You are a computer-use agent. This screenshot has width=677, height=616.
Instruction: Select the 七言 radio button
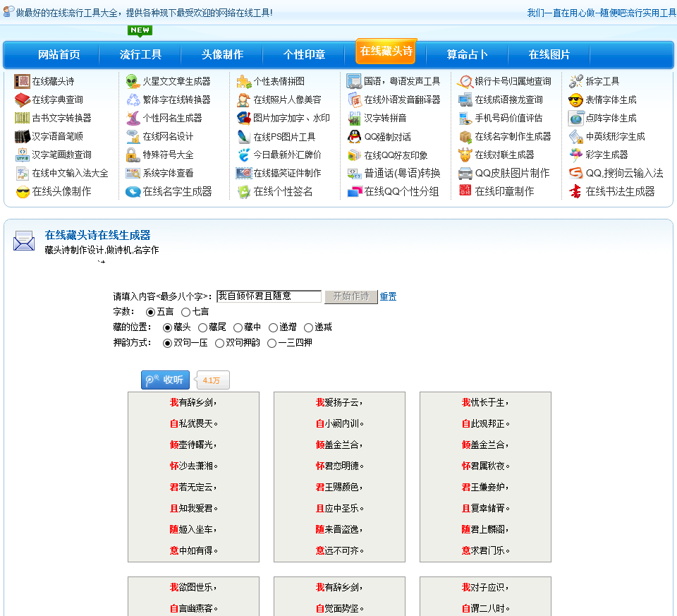[185, 312]
